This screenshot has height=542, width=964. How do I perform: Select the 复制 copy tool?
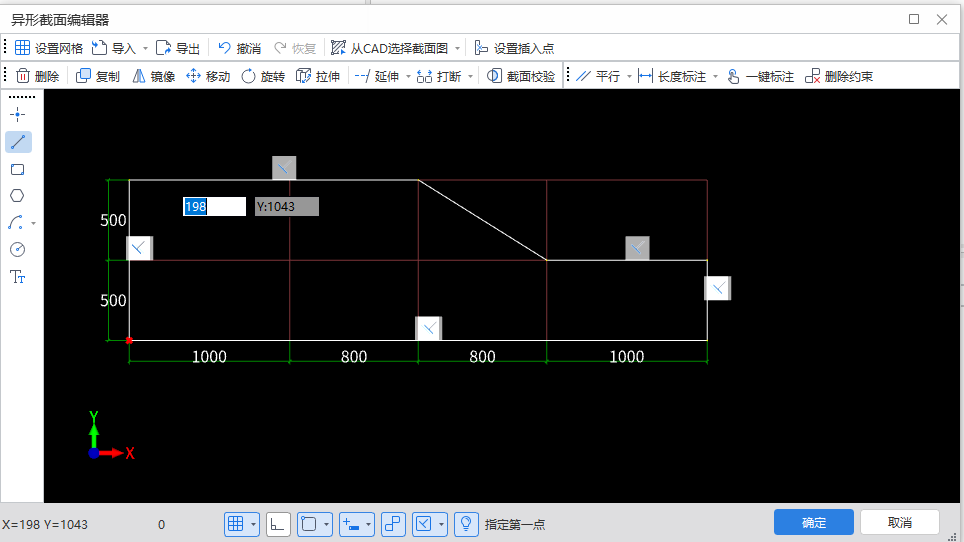click(x=98, y=76)
